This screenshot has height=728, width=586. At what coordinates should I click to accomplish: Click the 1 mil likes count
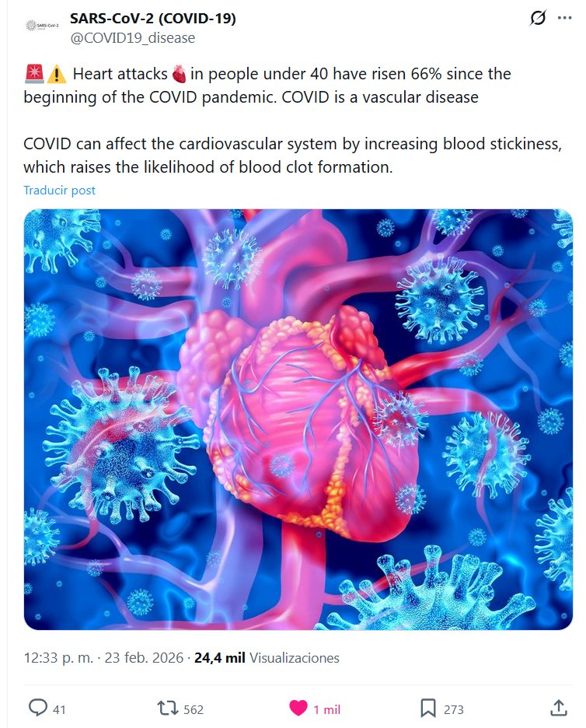[x=327, y=709]
